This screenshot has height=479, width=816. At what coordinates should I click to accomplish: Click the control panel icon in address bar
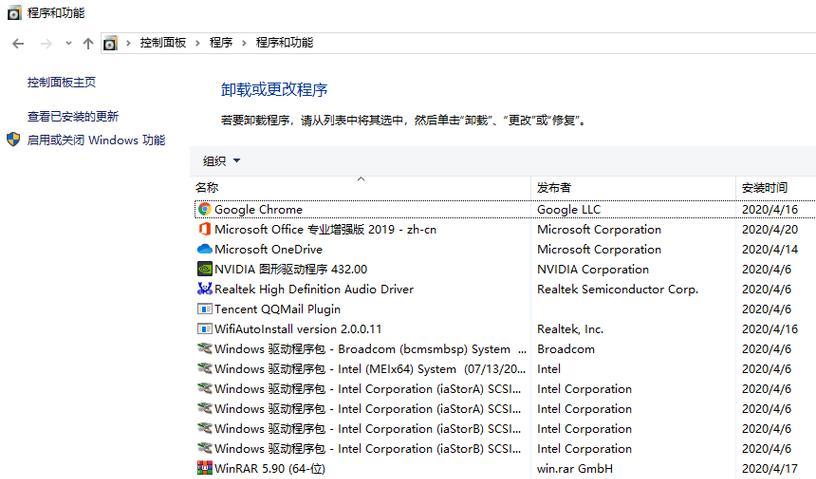point(110,43)
